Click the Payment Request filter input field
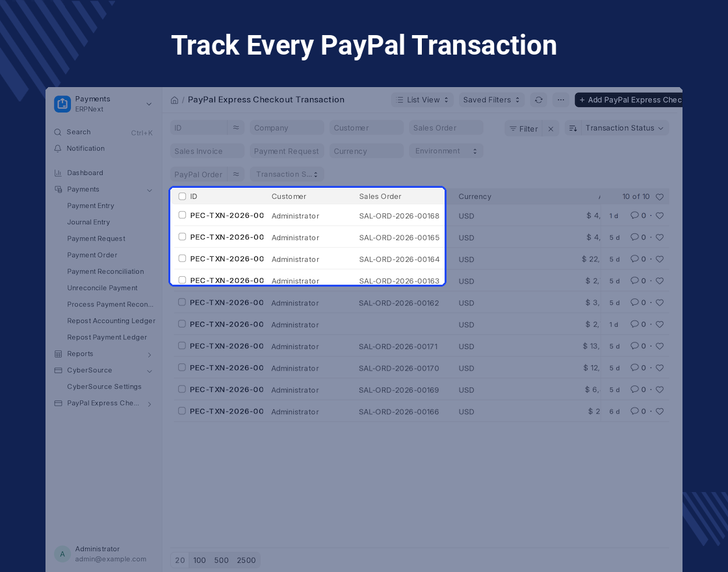Image resolution: width=728 pixels, height=572 pixels. (x=287, y=151)
